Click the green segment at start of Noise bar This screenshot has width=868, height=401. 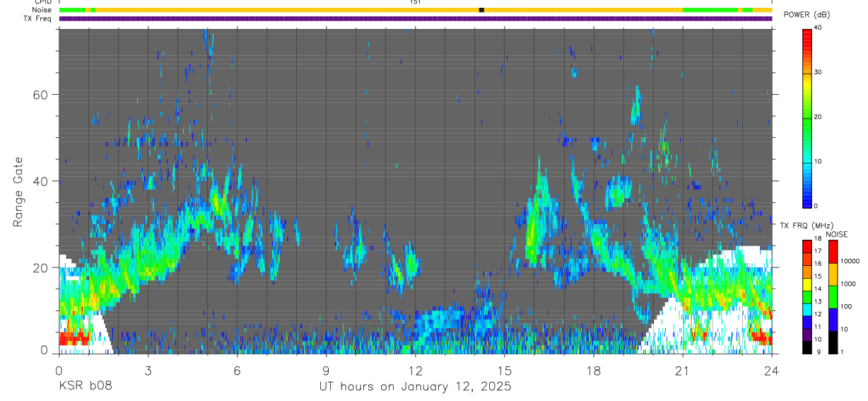(72, 10)
